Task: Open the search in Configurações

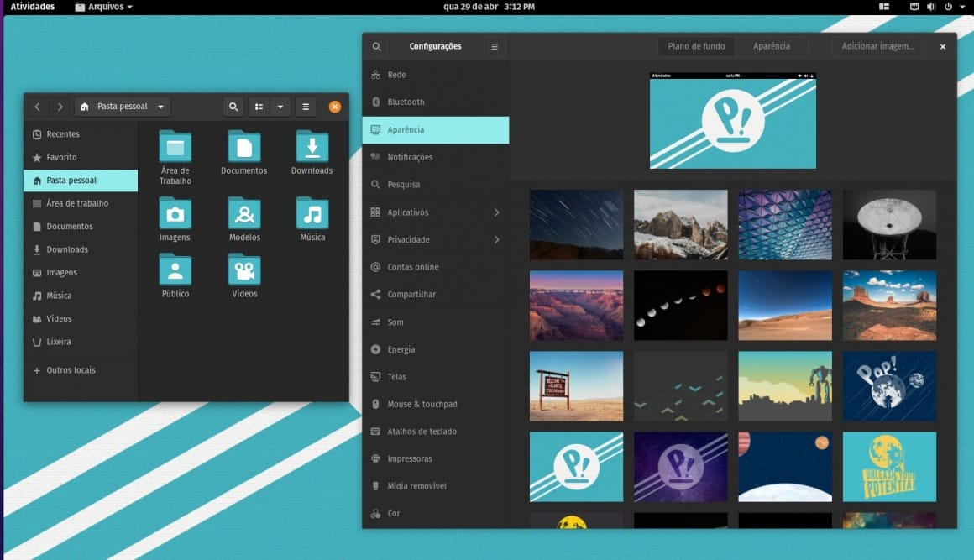Action: pos(376,46)
